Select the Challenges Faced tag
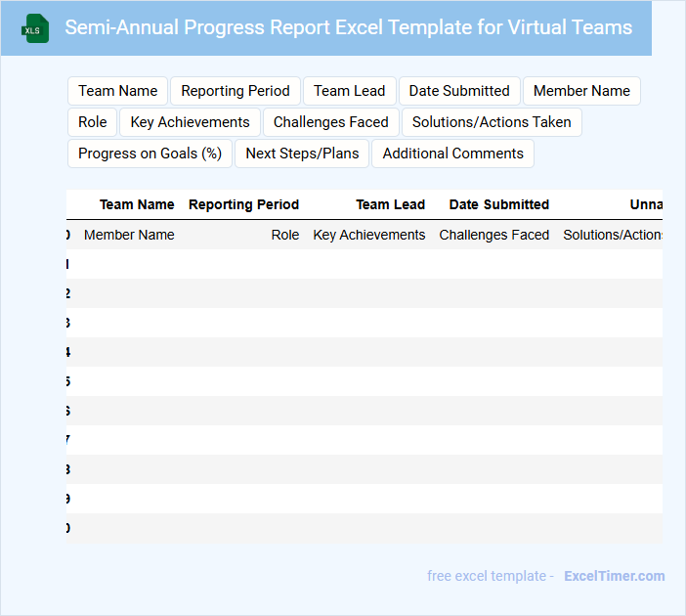 (330, 122)
